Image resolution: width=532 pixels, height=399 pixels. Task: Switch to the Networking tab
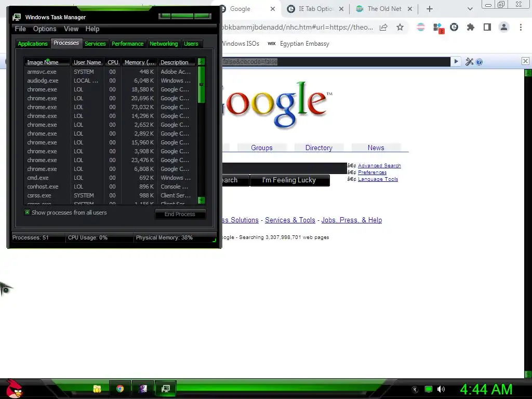[164, 44]
